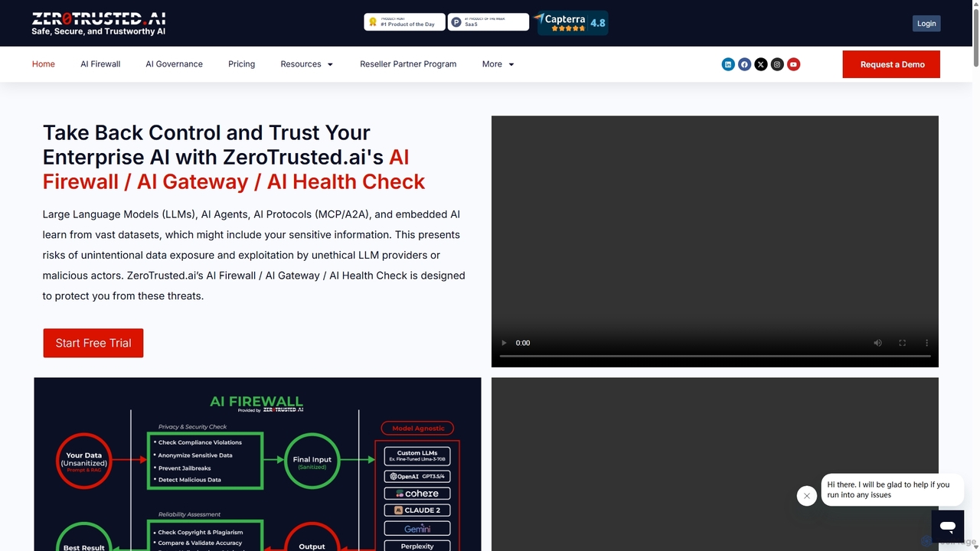
Task: Click 'Detect Malicious Data' text
Action: click(190, 480)
